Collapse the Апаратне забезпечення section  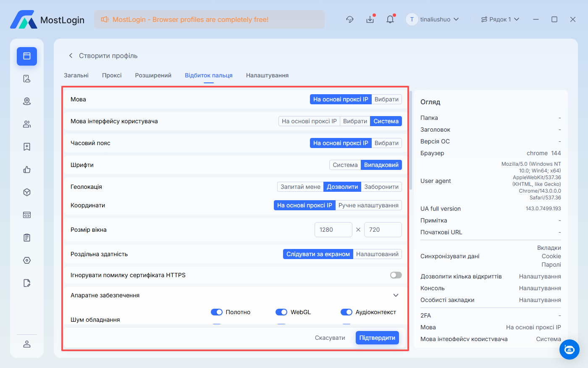(396, 295)
